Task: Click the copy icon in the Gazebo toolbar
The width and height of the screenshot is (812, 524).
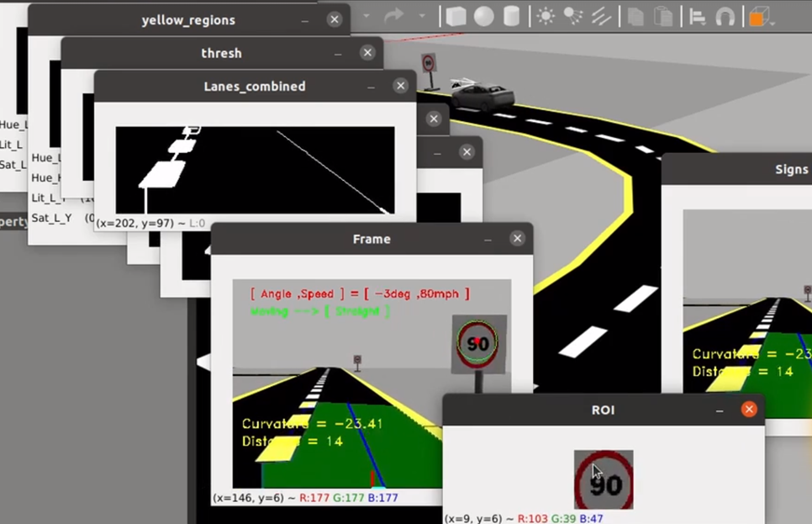Action: [x=635, y=17]
